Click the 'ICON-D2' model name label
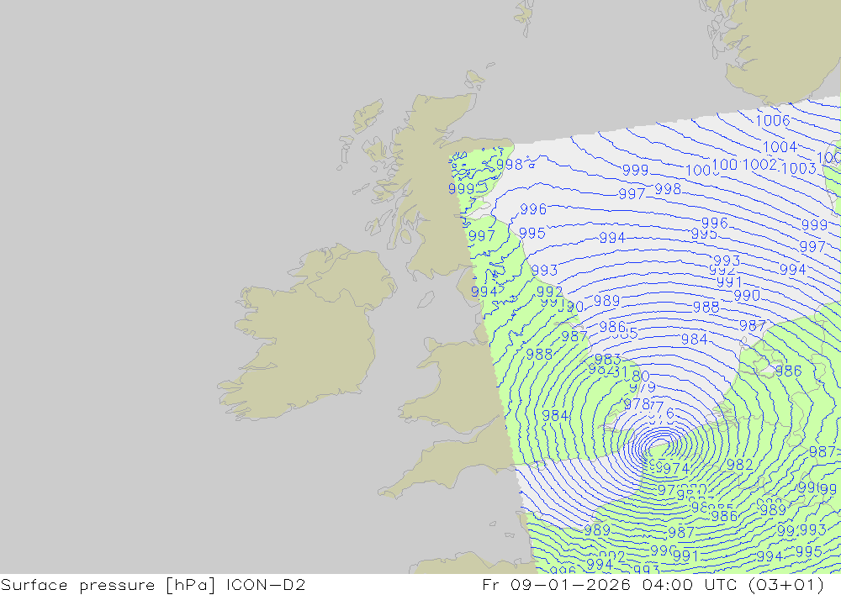The image size is (841, 616). point(266,584)
